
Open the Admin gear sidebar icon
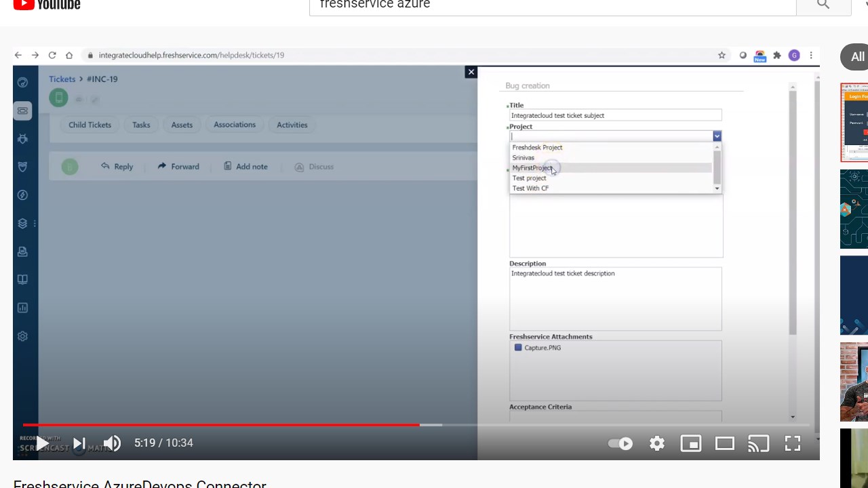point(22,336)
